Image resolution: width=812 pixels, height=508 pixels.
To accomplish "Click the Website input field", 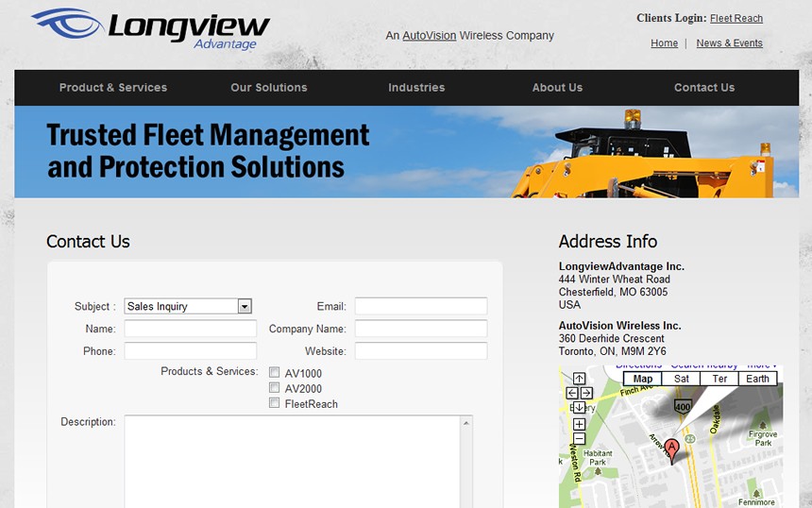I will coord(421,350).
